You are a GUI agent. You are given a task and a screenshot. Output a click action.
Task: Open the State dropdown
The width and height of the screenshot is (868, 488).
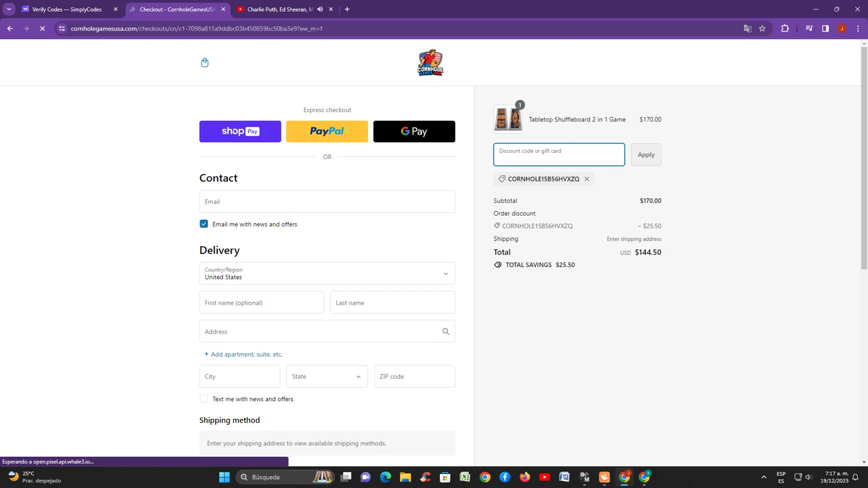pos(327,376)
